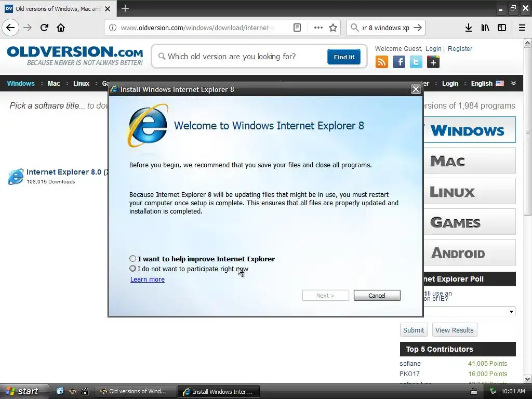Click the IE logo in the install dialog
The height and width of the screenshot is (399, 532).
(x=148, y=126)
